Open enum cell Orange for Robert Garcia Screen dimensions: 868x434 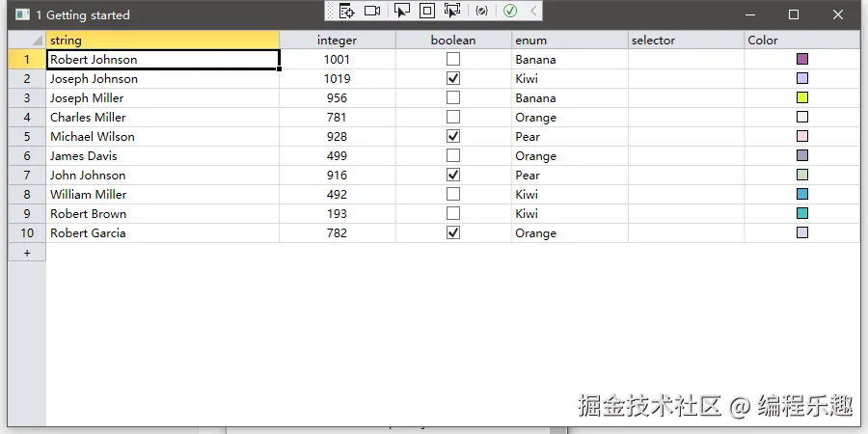click(570, 233)
